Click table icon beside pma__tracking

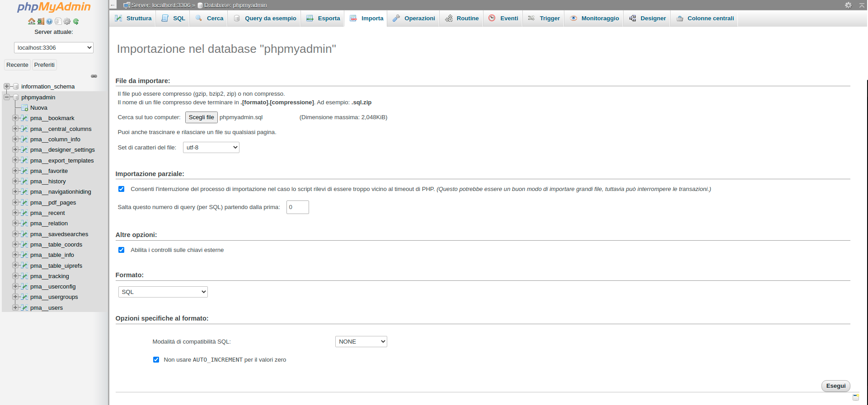tap(25, 276)
